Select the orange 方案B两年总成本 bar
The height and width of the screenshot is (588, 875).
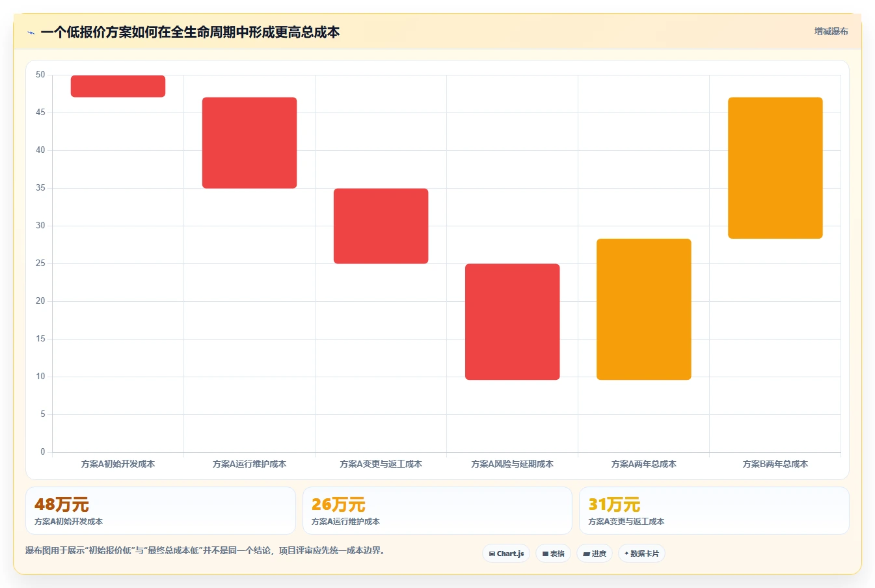(x=775, y=168)
